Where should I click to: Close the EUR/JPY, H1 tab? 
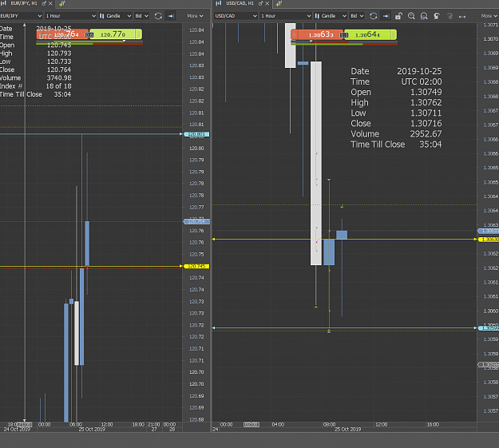pos(50,3)
